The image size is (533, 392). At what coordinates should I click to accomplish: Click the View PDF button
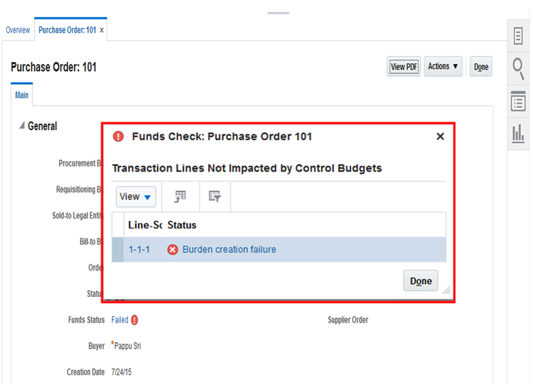(404, 67)
